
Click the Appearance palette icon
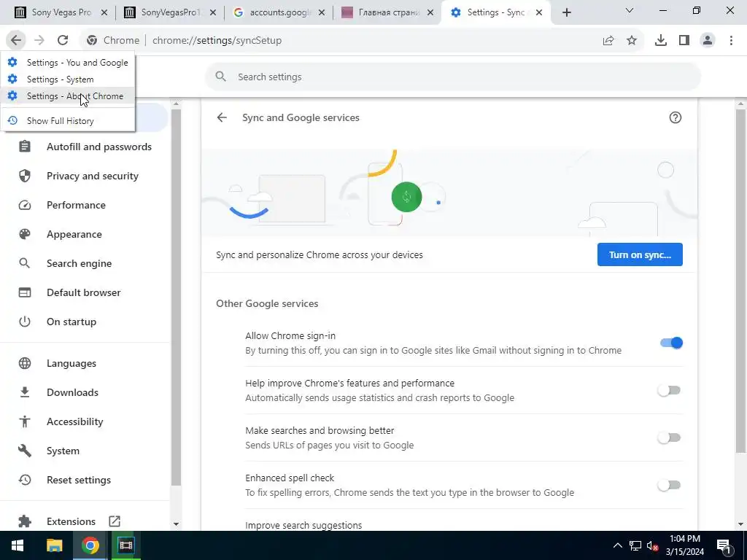(25, 234)
